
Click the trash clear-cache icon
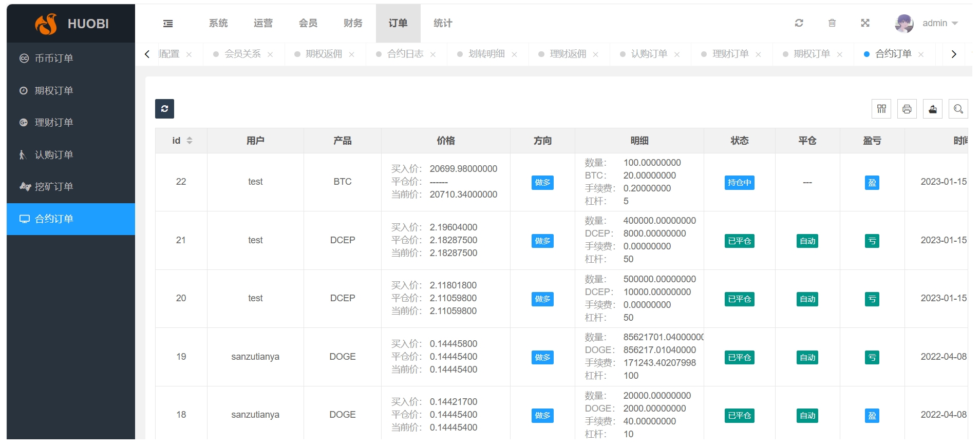[x=832, y=23]
